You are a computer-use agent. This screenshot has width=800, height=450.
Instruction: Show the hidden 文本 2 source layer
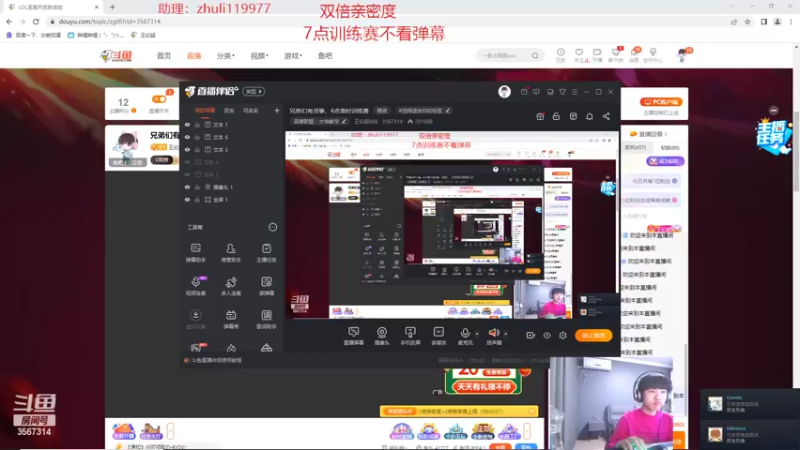tap(187, 174)
